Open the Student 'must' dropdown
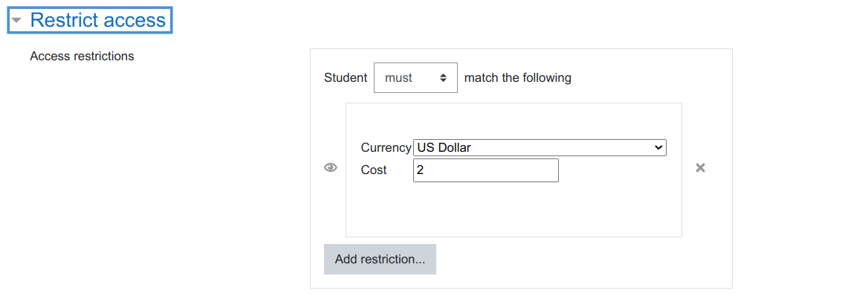Screen dimensions: 868x302 (x=415, y=77)
